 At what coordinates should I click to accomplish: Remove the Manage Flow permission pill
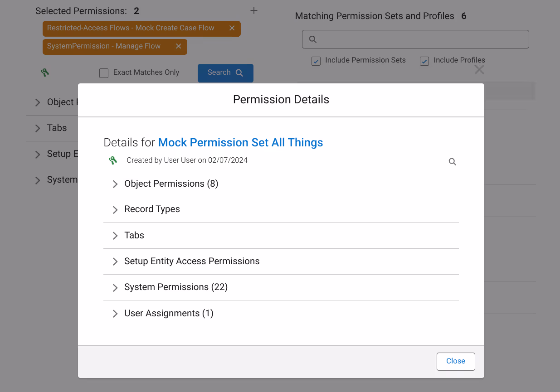point(178,46)
